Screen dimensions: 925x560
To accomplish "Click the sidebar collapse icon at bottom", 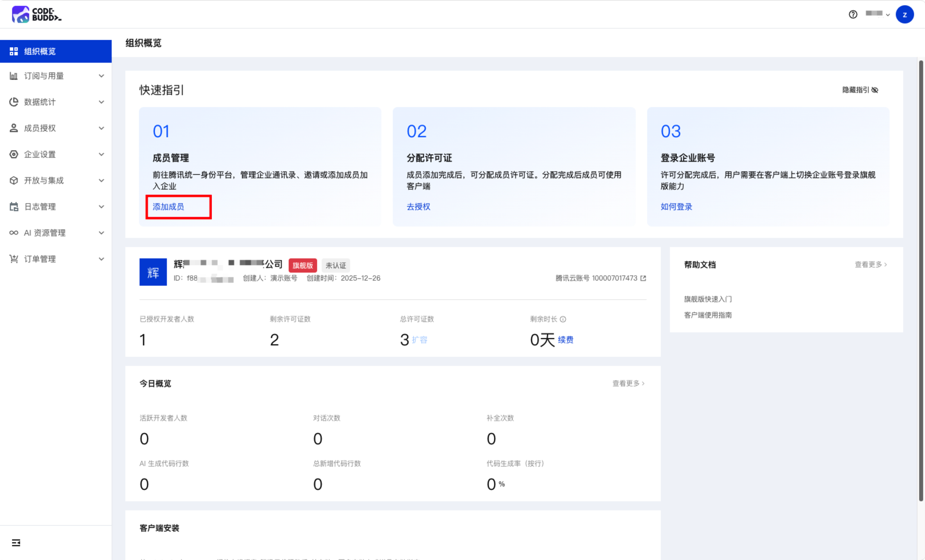I will (x=16, y=543).
